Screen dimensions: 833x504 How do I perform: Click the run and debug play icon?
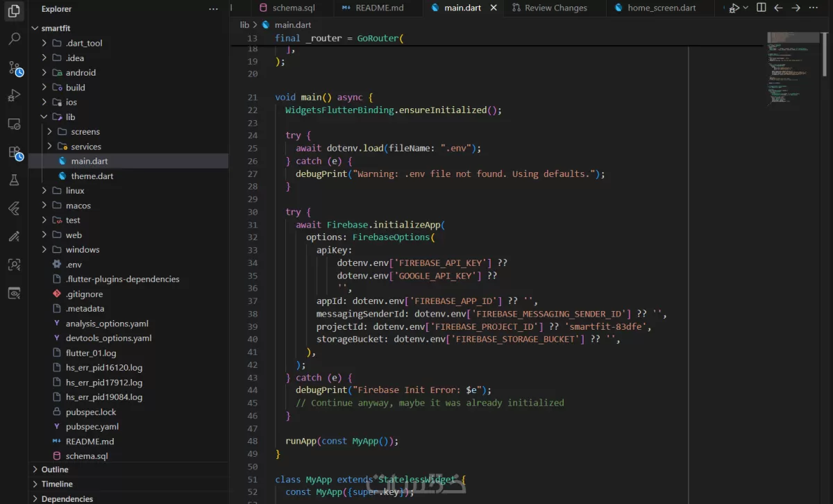coord(734,8)
